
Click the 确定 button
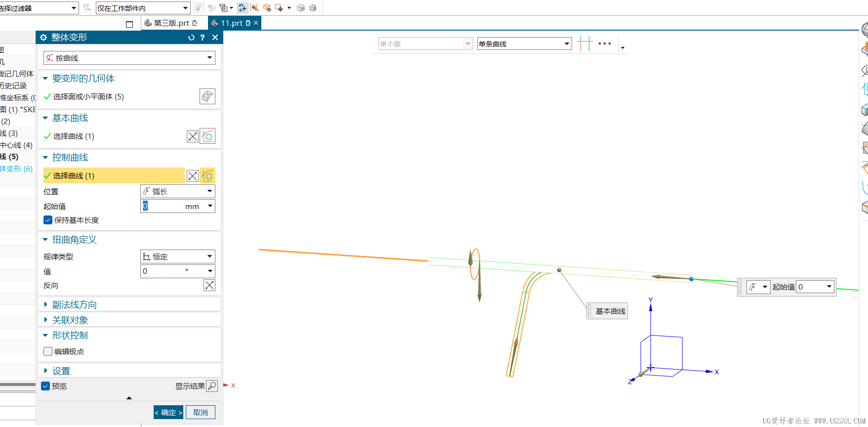click(168, 412)
